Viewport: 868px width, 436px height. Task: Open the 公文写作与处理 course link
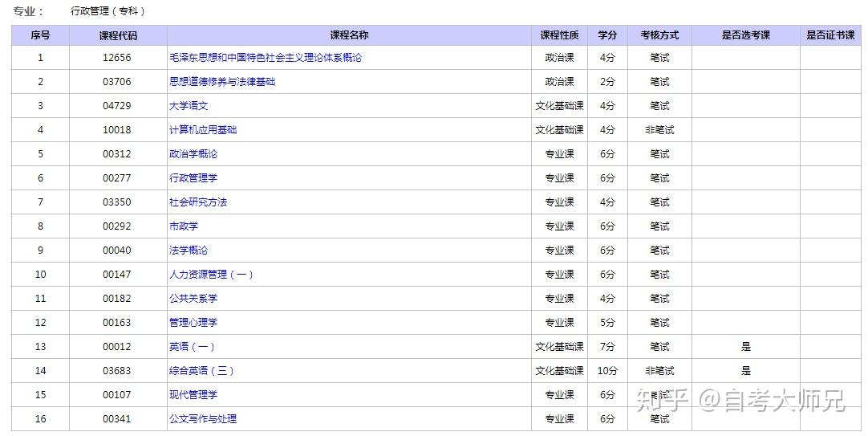203,419
